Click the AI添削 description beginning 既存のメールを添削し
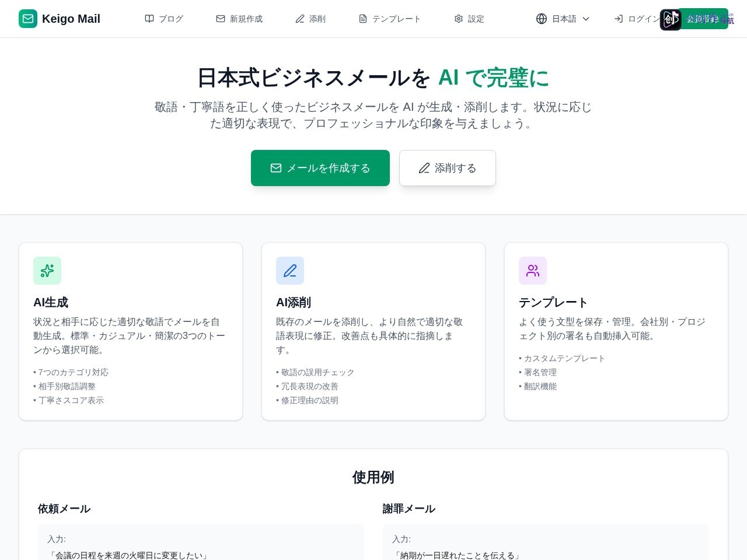Image resolution: width=747 pixels, height=560 pixels. 370,336
